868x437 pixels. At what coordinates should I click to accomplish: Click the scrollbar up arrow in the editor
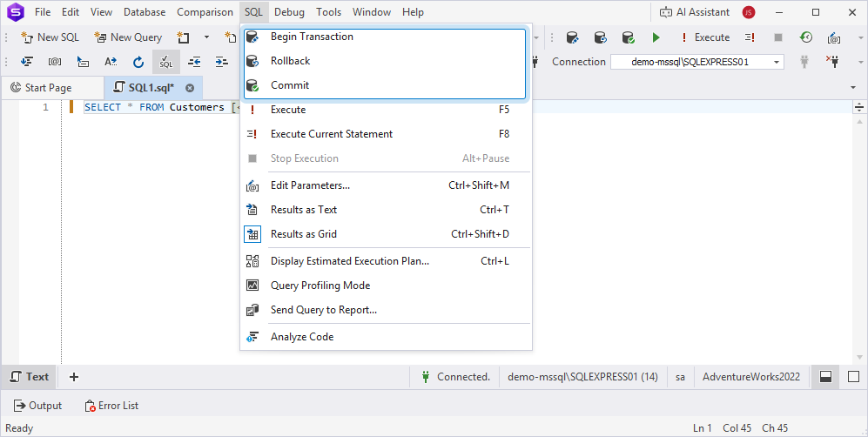pyautogui.click(x=859, y=121)
